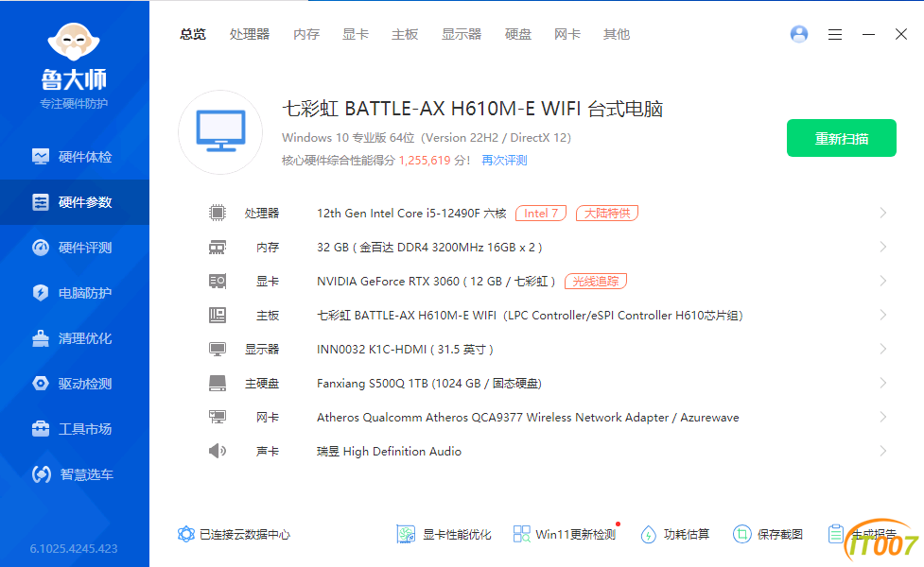Click the 处理器 chip icon

(x=217, y=213)
